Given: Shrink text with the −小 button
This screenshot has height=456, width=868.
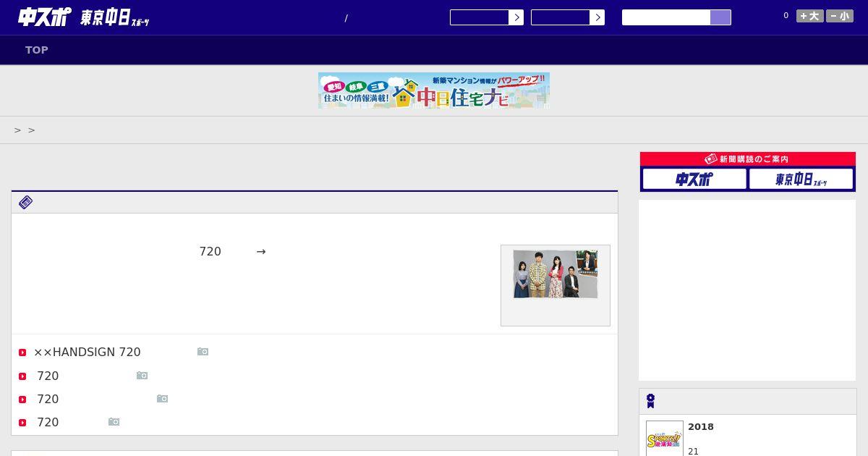Looking at the screenshot, I should pyautogui.click(x=840, y=16).
